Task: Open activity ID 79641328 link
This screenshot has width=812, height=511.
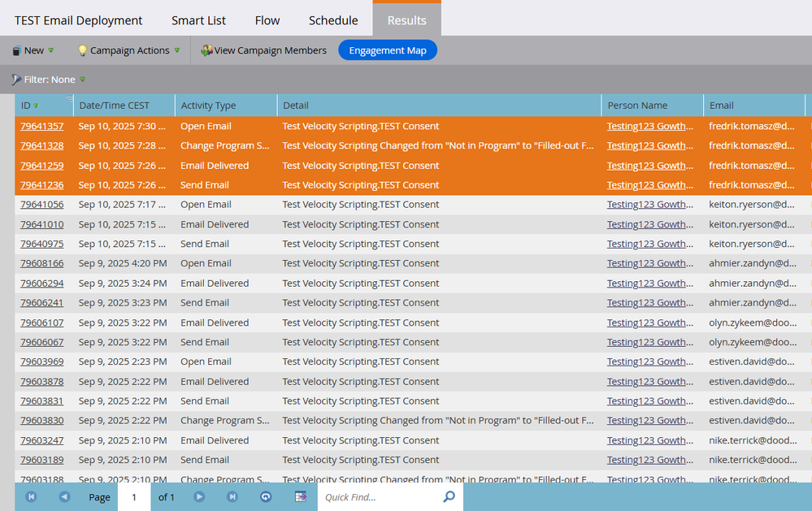Action: pyautogui.click(x=42, y=145)
